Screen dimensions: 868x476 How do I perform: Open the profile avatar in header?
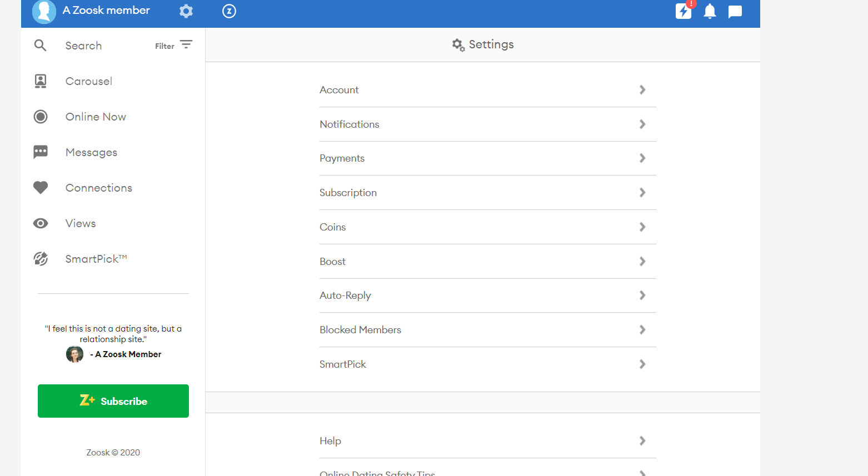(44, 12)
